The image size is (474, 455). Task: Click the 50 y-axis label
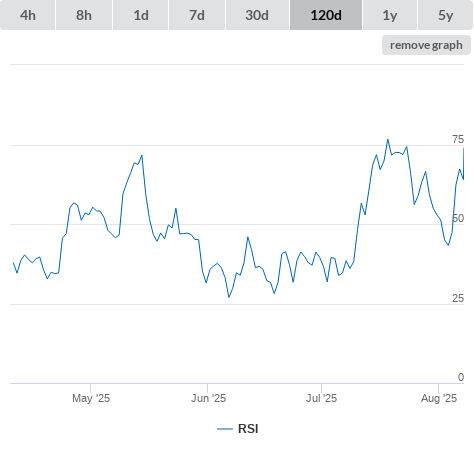coord(458,218)
